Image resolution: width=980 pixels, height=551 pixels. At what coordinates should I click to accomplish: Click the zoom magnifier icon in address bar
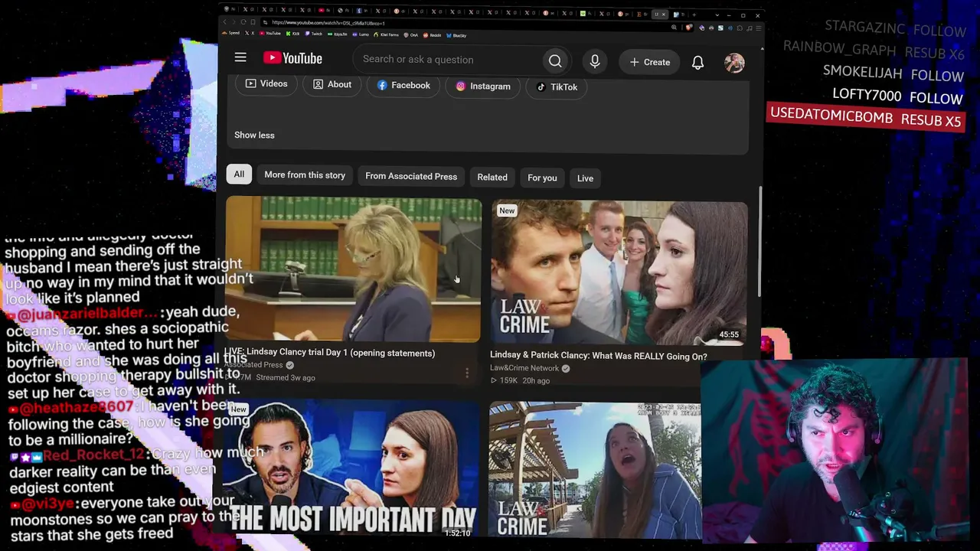(674, 28)
